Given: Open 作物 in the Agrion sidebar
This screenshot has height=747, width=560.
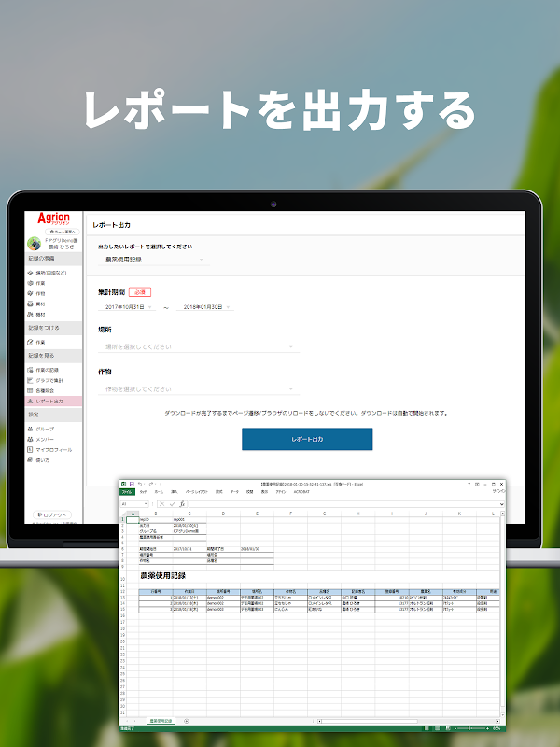Looking at the screenshot, I should pos(36,294).
